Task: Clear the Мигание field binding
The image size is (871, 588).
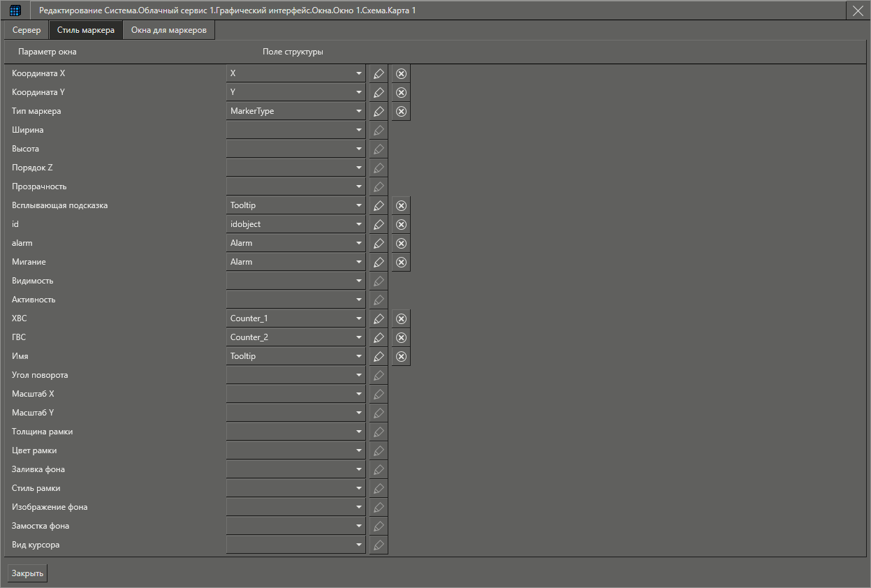Action: tap(401, 262)
